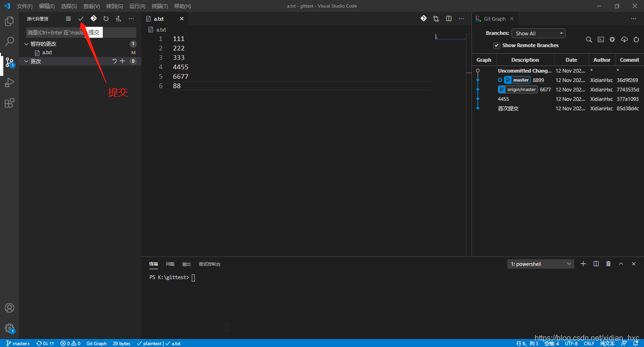
Task: Open the 选择(S) menu
Action: coord(69,6)
